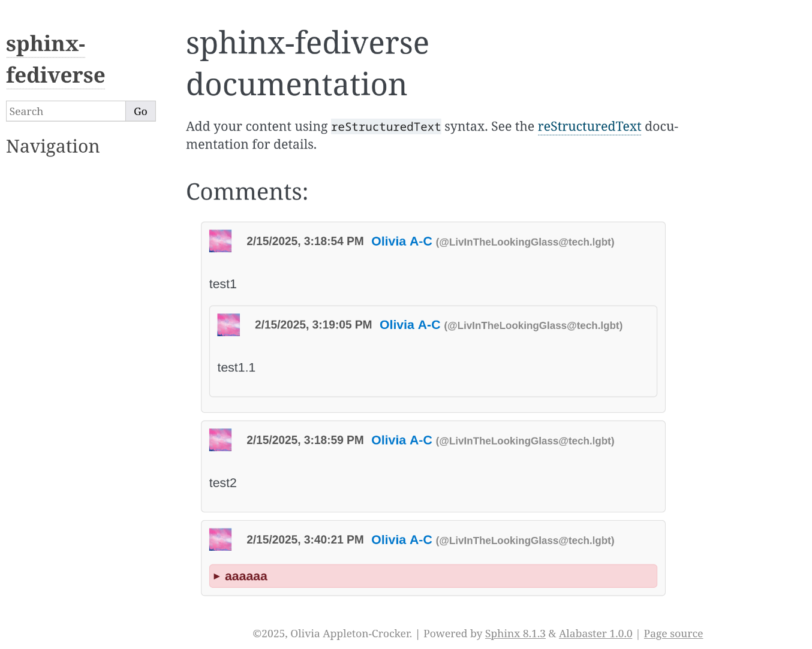812x649 pixels.
Task: Open the Sphinx 8.1.3 footer link
Action: [x=515, y=633]
